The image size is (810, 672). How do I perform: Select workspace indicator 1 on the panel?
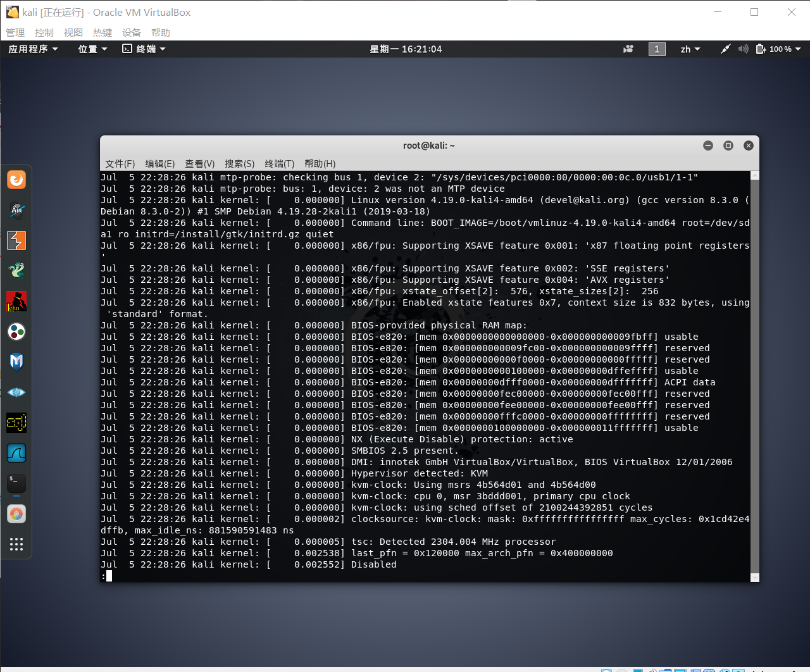pos(657,49)
